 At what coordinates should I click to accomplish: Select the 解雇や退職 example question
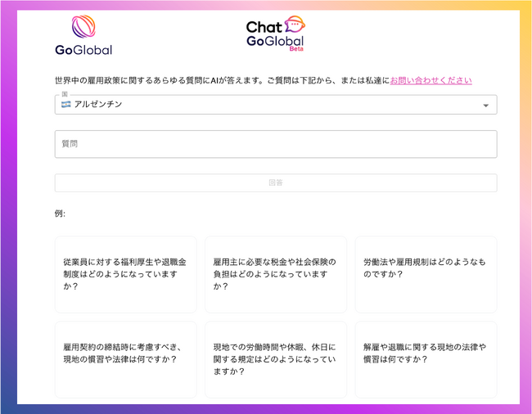[x=426, y=353]
